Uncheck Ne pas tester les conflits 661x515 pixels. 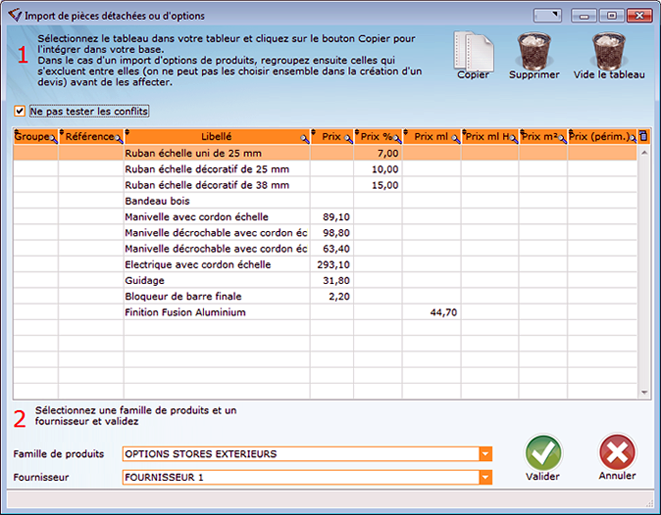point(19,111)
